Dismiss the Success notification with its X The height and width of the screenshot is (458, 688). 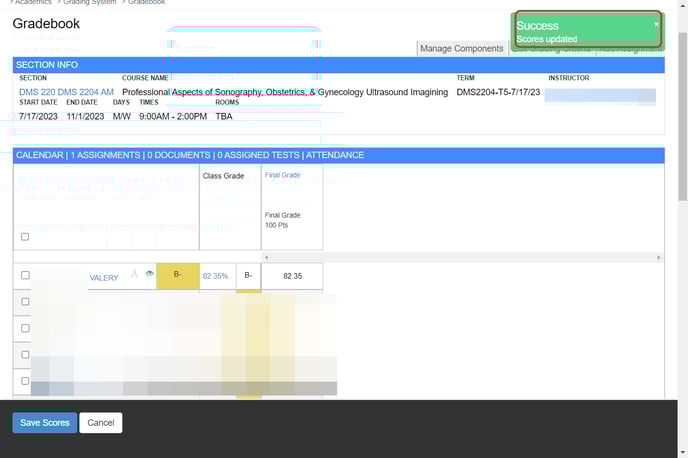[x=657, y=24]
